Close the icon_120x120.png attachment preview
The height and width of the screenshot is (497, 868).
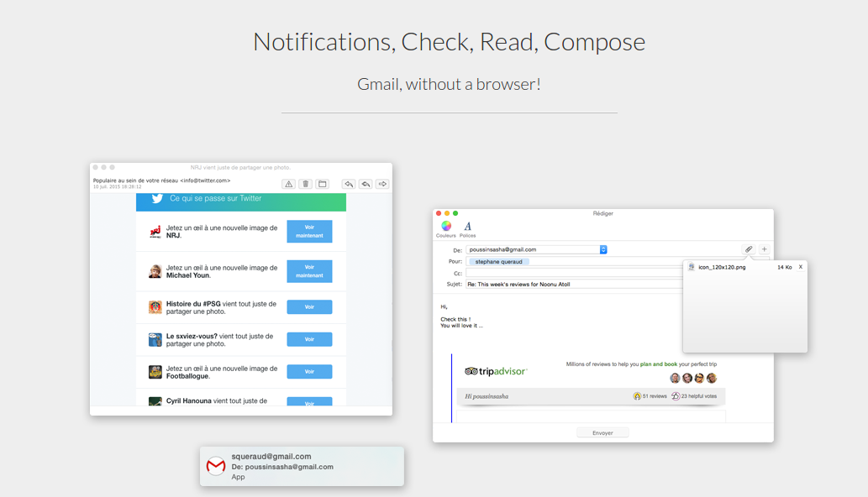click(800, 267)
